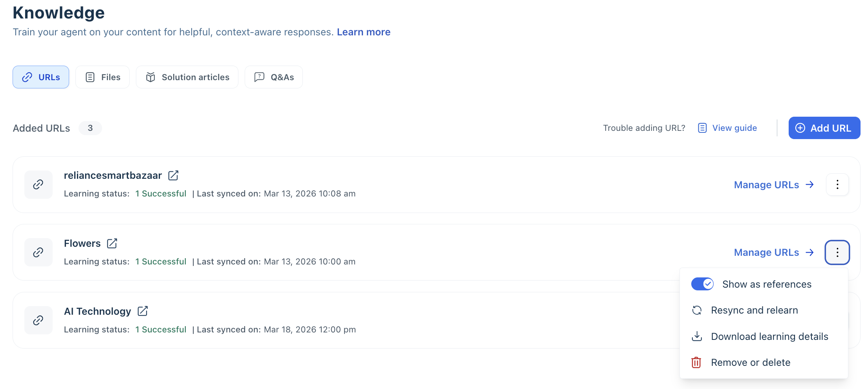Open Flowers external link icon
The image size is (868, 389).
112,243
